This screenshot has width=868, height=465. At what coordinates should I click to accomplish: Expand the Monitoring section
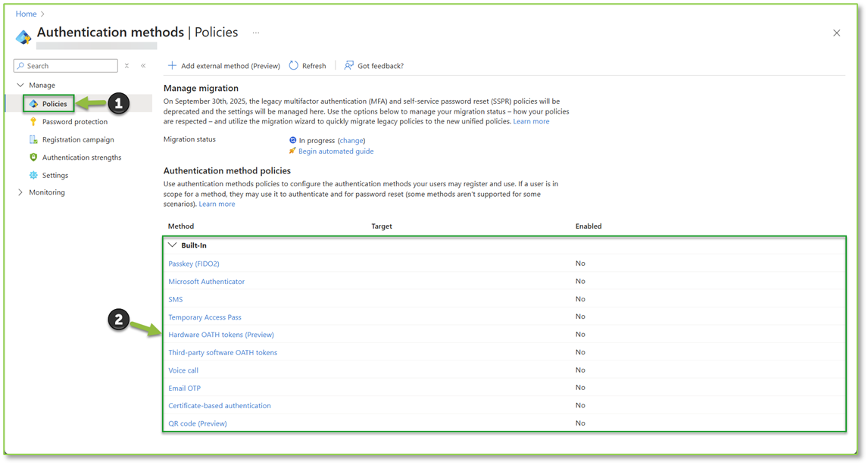(x=20, y=192)
